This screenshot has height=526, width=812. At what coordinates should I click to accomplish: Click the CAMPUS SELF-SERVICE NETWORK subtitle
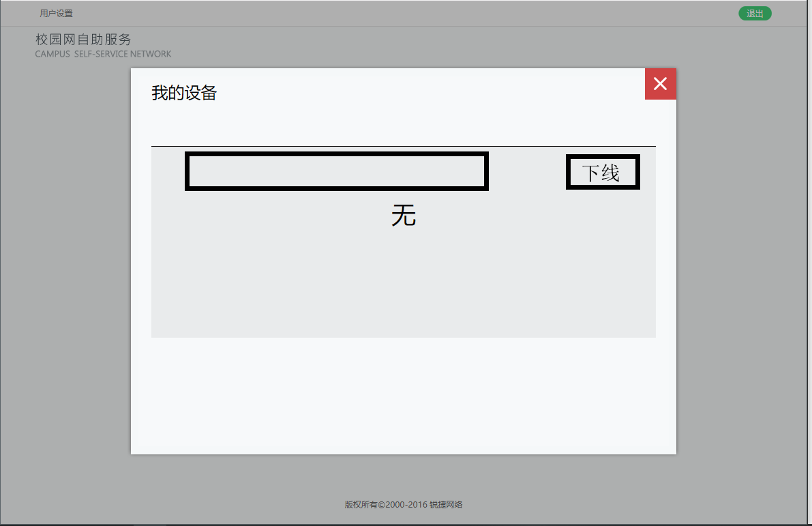point(102,53)
